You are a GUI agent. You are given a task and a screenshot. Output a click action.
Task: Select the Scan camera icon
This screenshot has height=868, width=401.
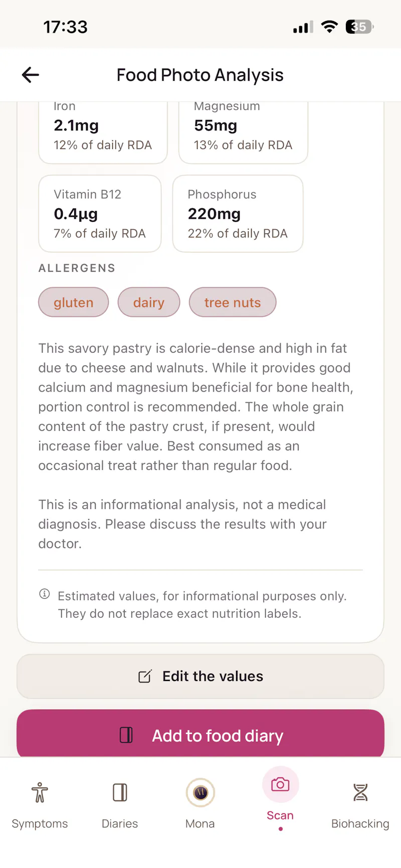coord(280,784)
